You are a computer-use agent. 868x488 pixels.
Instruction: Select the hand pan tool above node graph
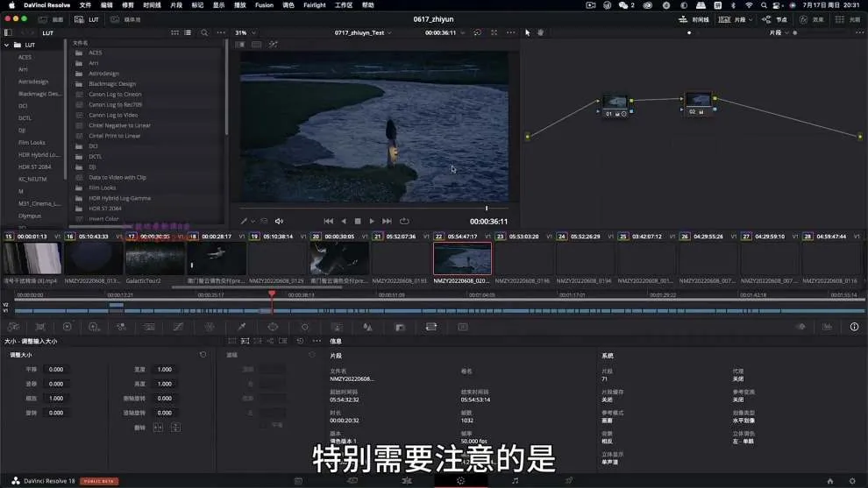(540, 32)
